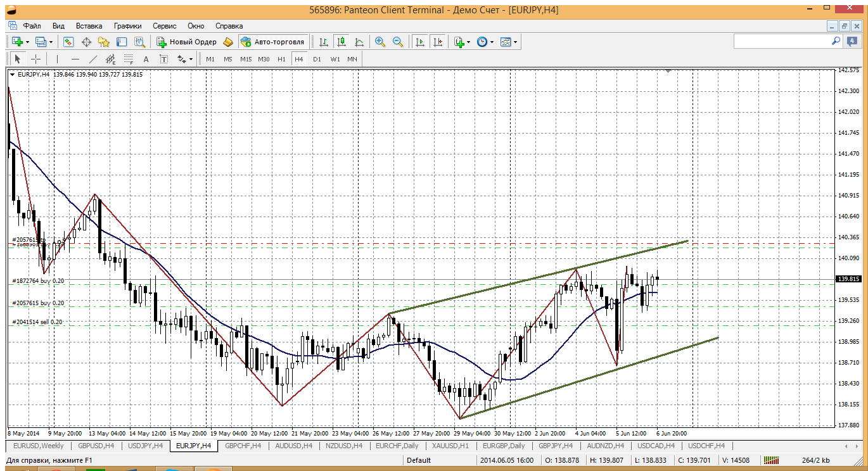Open the Indicators list icon
Viewport: 868px width, 471px height.
[459, 42]
